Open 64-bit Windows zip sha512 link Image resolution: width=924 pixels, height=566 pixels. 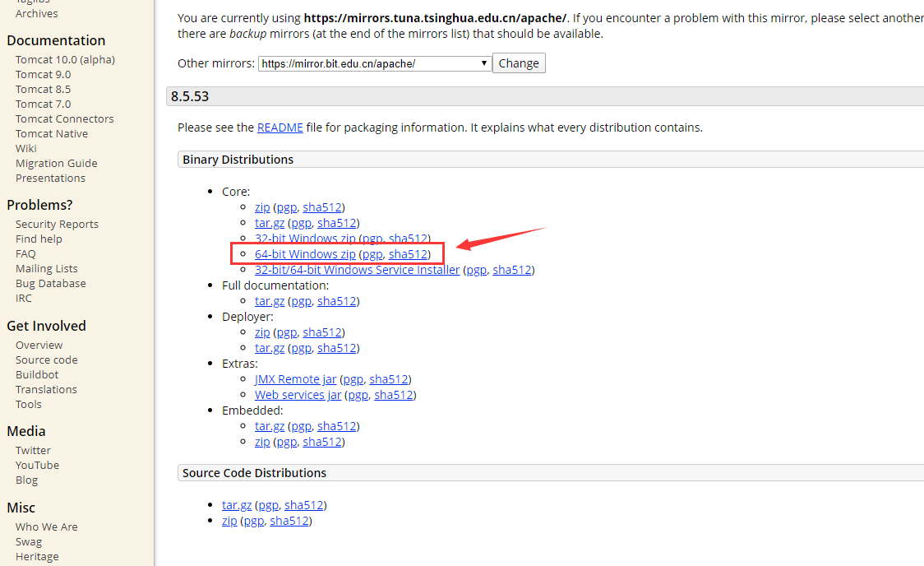[x=409, y=254]
